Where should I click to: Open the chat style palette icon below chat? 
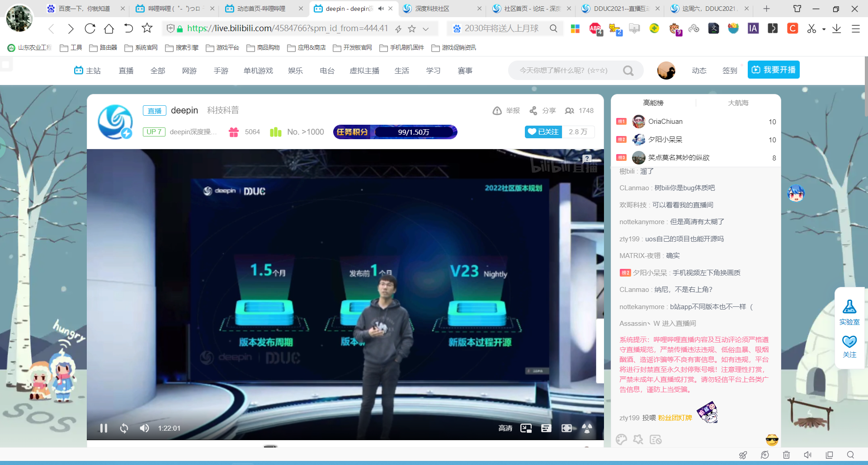click(x=621, y=439)
